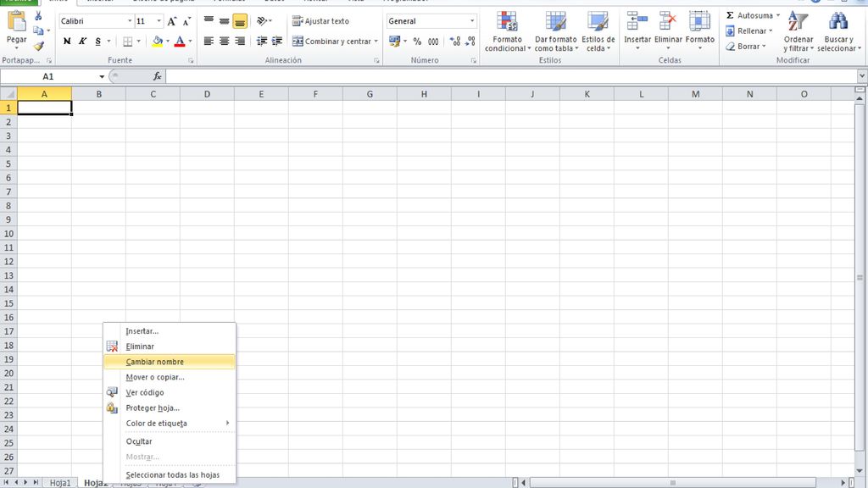Choose Mover o copiar... from context menu
Image resolution: width=868 pixels, height=488 pixels.
click(x=170, y=377)
